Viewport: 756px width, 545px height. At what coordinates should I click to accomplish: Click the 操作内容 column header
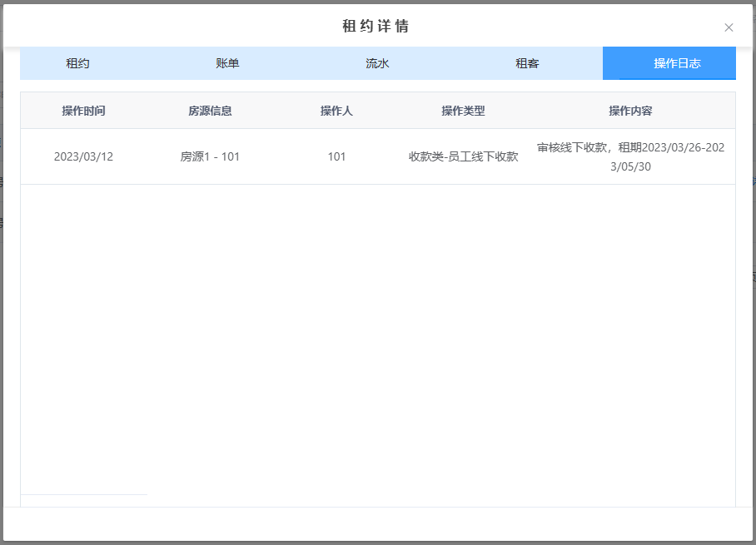coord(630,111)
